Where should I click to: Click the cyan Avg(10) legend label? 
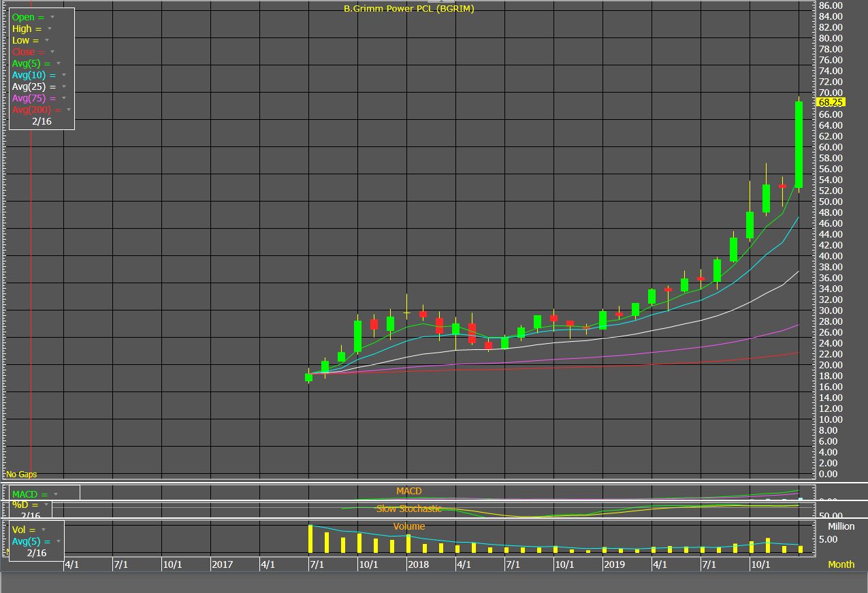click(x=34, y=75)
